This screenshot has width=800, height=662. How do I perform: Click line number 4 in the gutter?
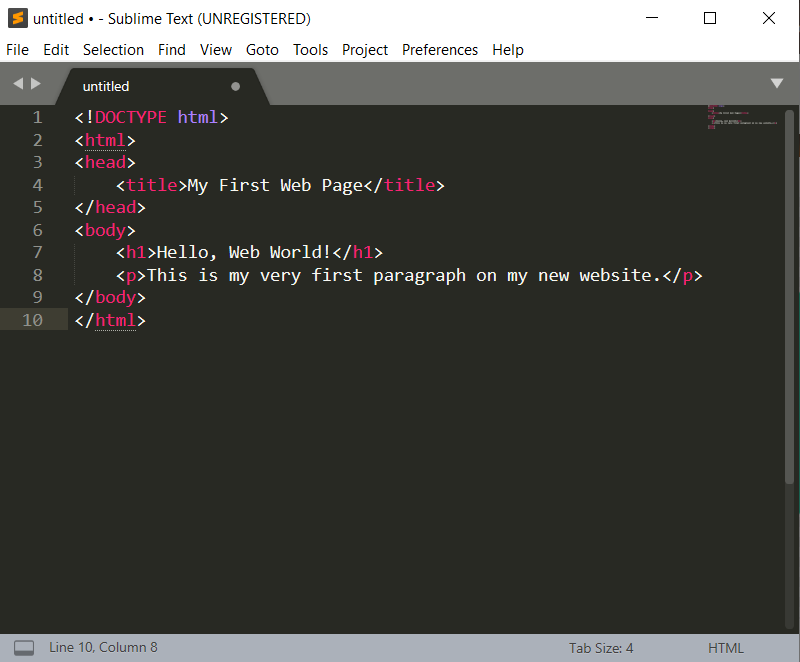coord(37,185)
